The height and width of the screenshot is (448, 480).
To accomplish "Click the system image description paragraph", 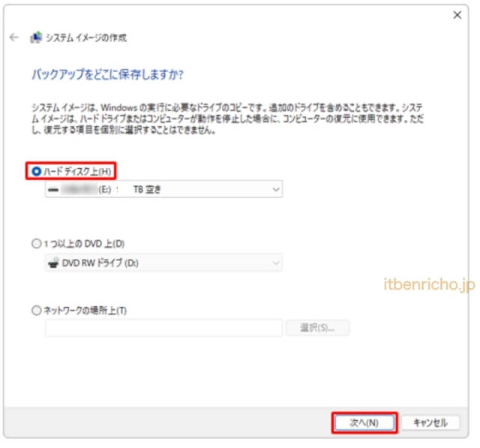I will (x=225, y=119).
